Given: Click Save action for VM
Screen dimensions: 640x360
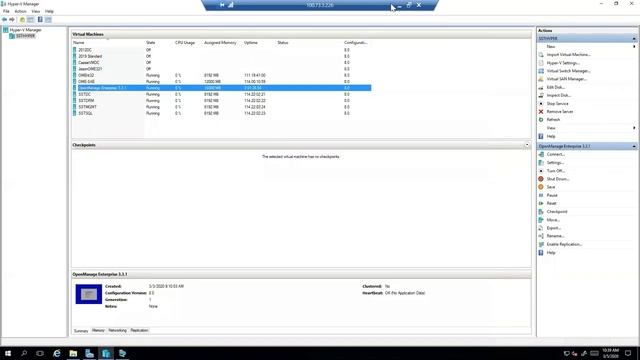Looking at the screenshot, I should pyautogui.click(x=551, y=187).
